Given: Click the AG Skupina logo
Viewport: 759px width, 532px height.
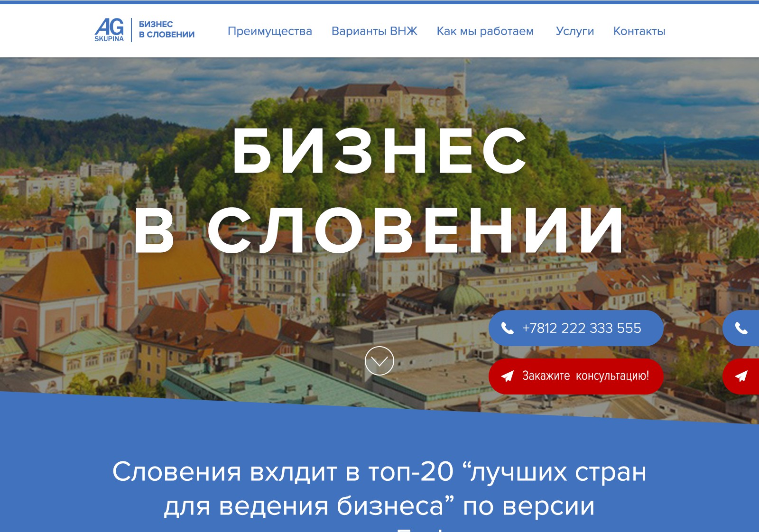Looking at the screenshot, I should 109,30.
